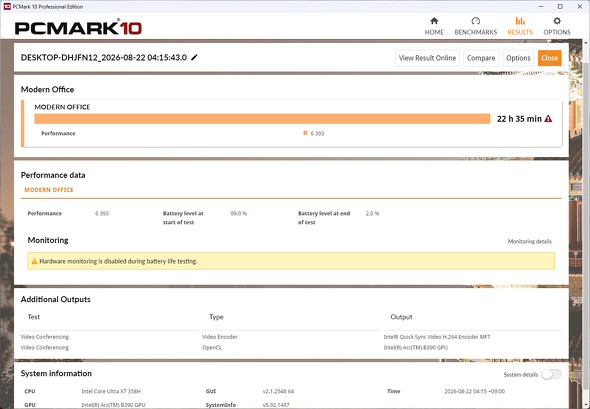Select the MODERN OFFICE performance data tab
The height and width of the screenshot is (409, 590).
tap(49, 190)
